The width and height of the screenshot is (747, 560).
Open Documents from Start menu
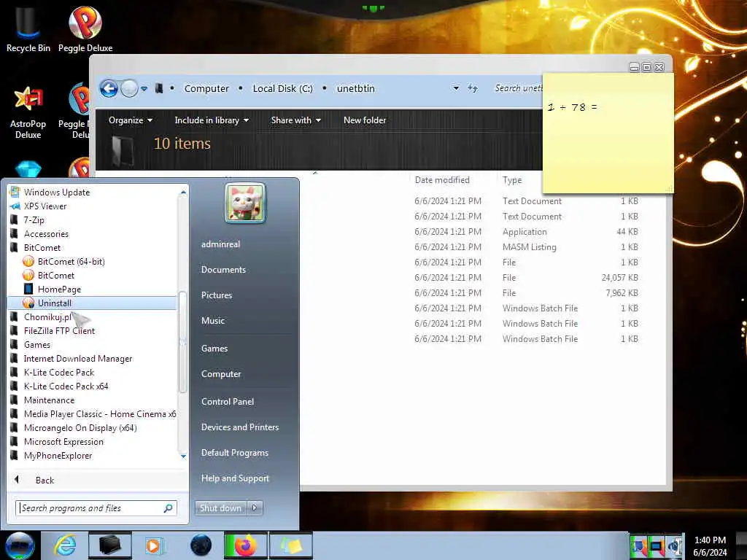click(223, 270)
